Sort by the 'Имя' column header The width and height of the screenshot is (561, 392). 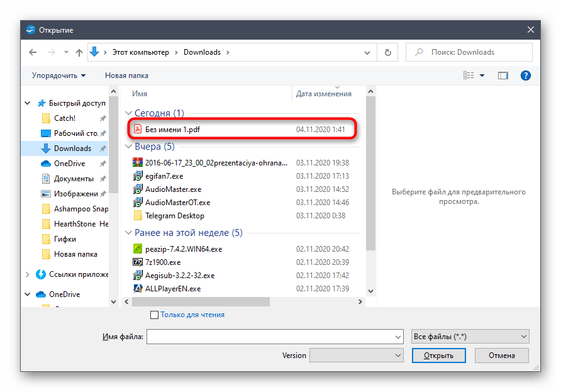click(140, 94)
